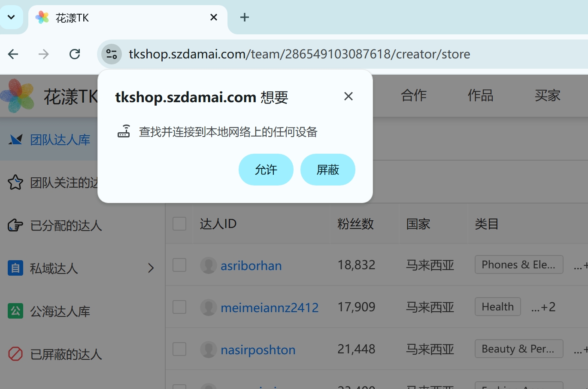Click the 花漾TK flower logo
588x389 pixels.
17,95
